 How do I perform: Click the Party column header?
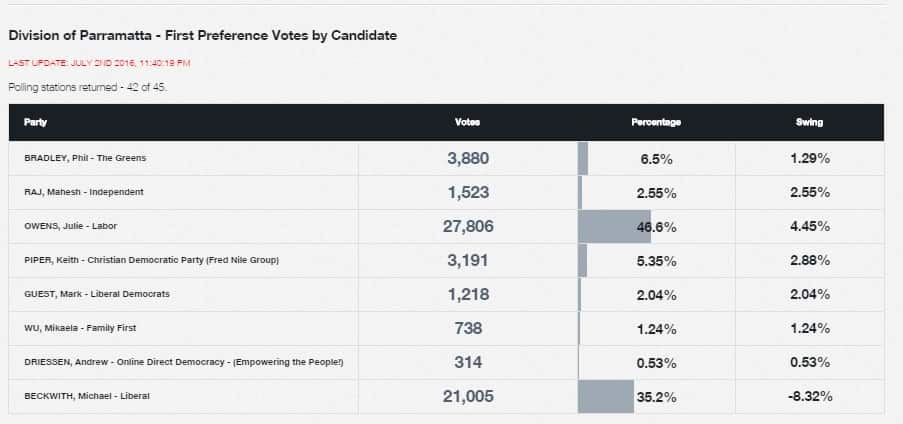point(36,122)
